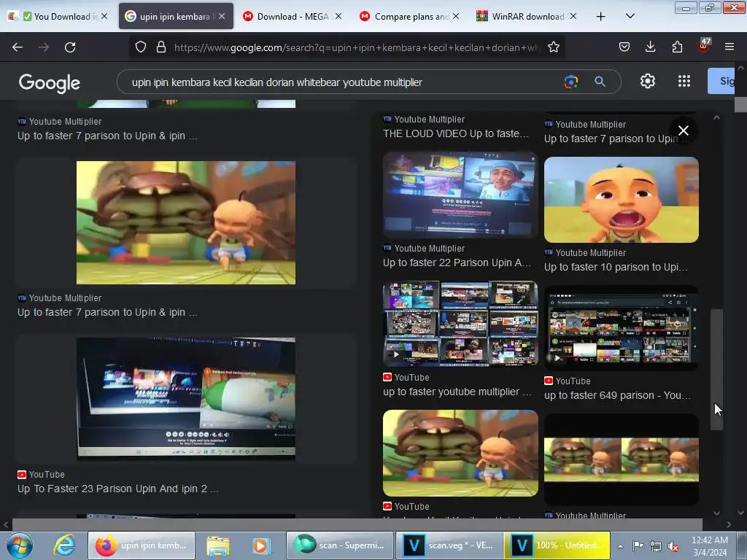747x560 pixels.
Task: Click the site padlock security icon
Action: click(x=161, y=47)
